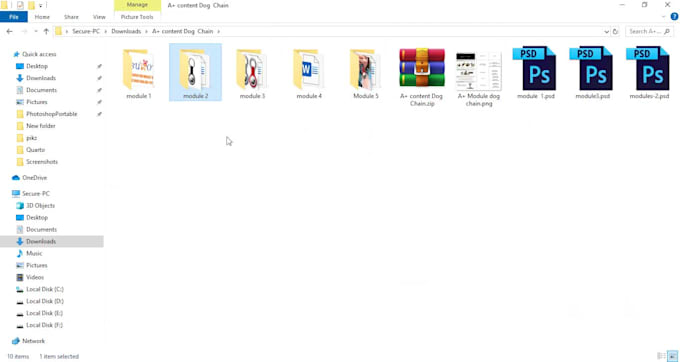
Task: Open 3D Objects in the sidebar
Action: 40,205
